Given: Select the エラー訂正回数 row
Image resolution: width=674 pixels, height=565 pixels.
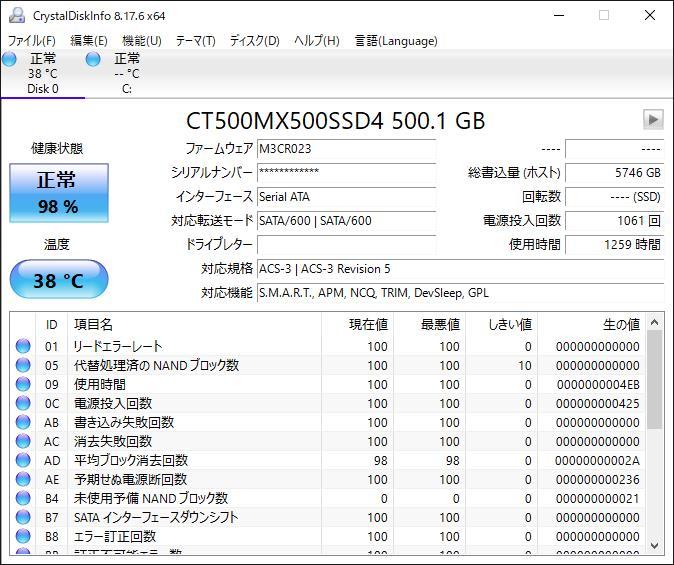Looking at the screenshot, I should click(x=327, y=536).
